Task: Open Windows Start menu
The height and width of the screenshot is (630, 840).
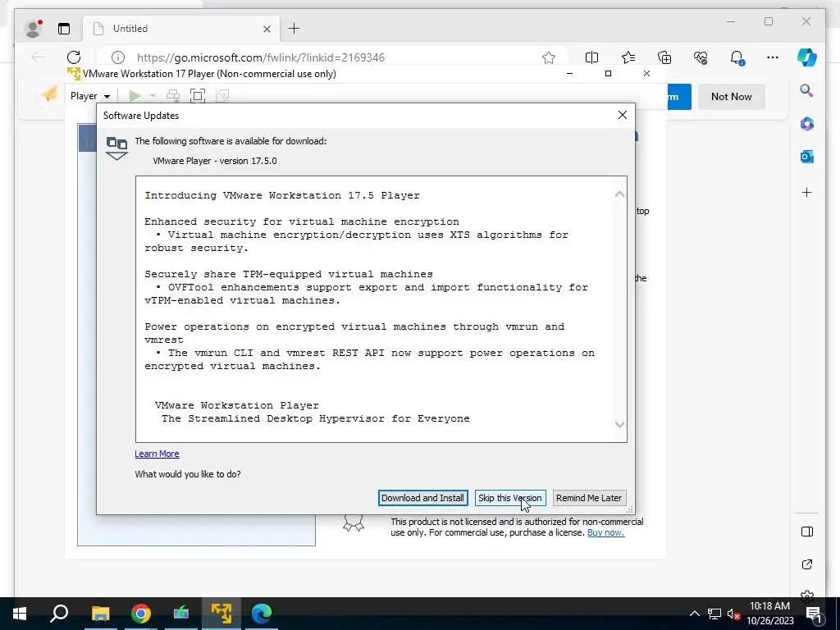Action: [20, 614]
